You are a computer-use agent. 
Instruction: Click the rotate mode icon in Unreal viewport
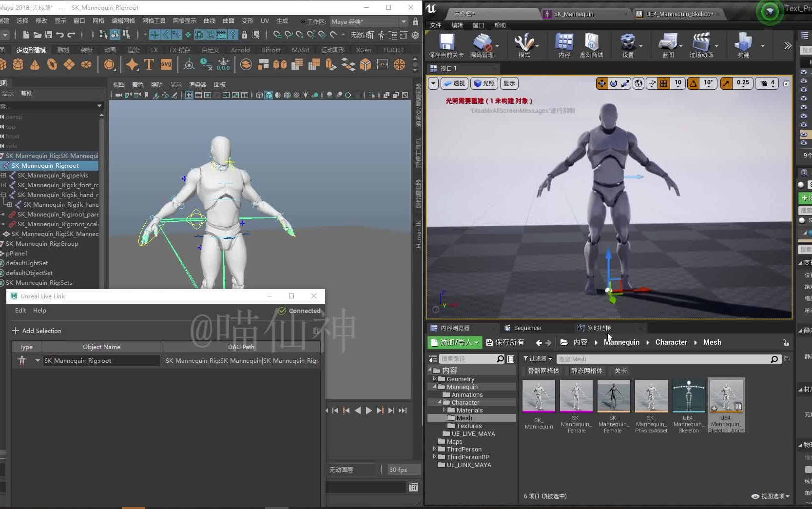point(614,83)
